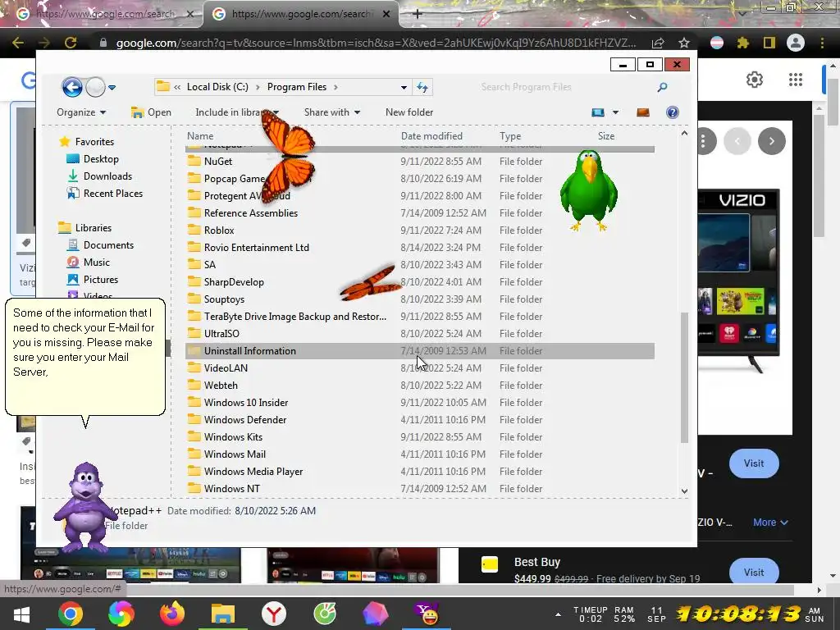The height and width of the screenshot is (630, 840).
Task: Select the Roblox folder icon
Action: (194, 230)
